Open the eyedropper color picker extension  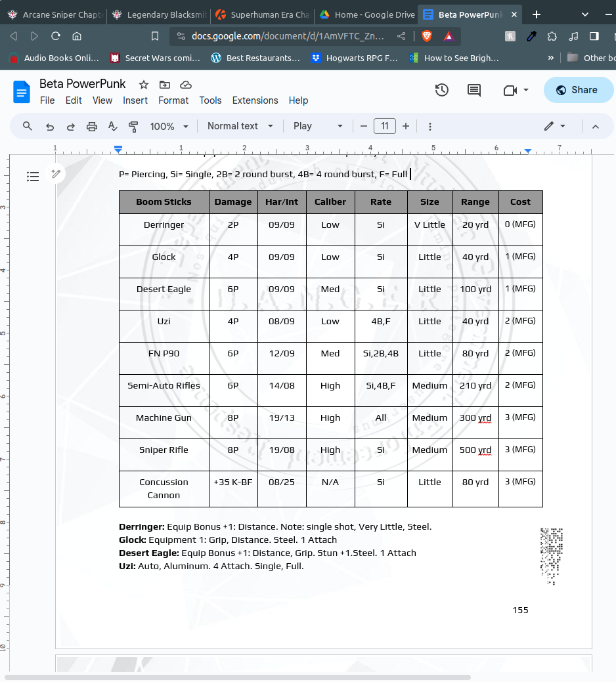[x=531, y=36]
